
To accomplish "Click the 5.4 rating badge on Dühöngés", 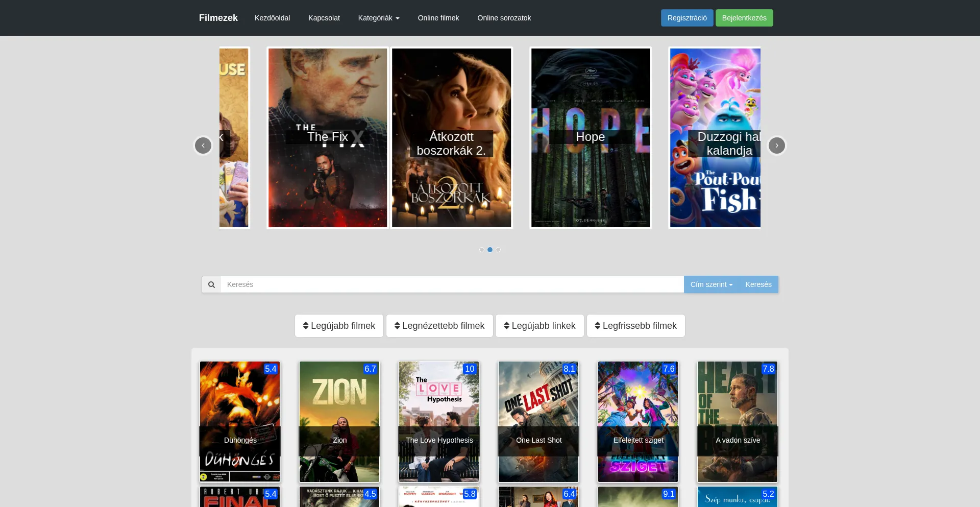I will [271, 369].
